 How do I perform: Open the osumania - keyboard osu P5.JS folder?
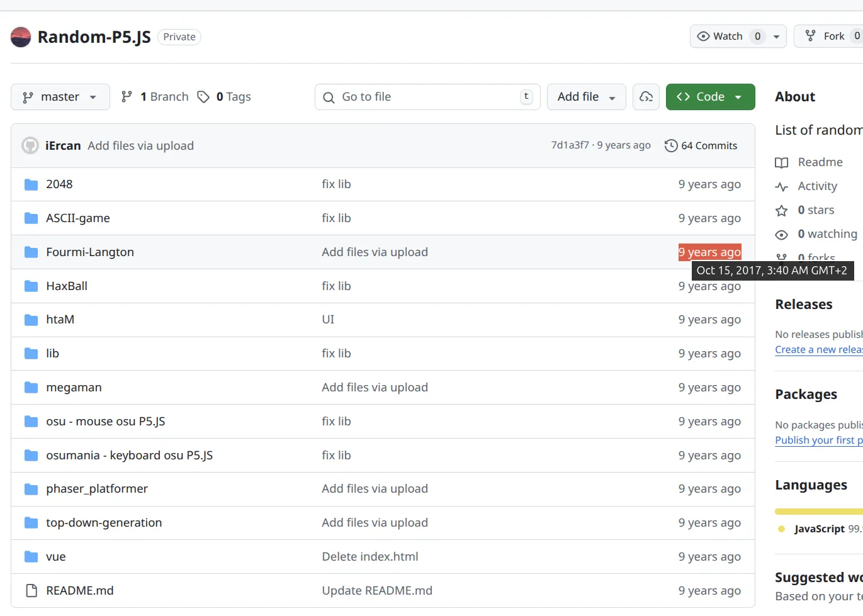[x=130, y=456]
